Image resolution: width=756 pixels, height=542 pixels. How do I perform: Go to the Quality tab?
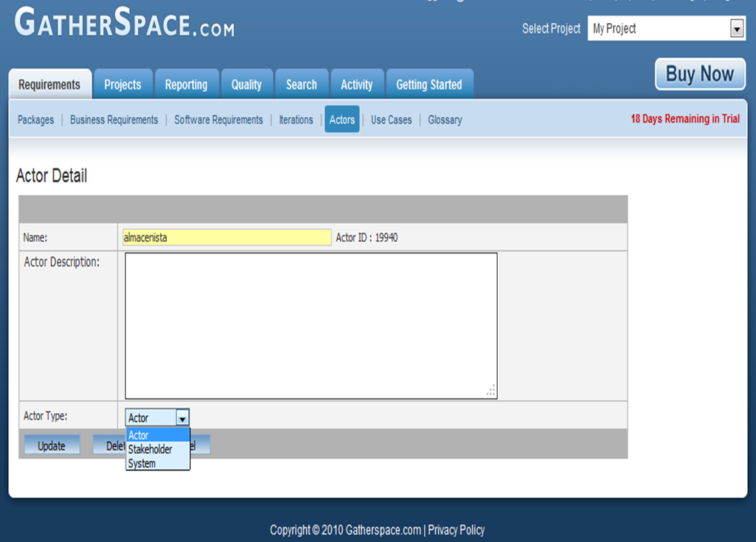(x=246, y=85)
